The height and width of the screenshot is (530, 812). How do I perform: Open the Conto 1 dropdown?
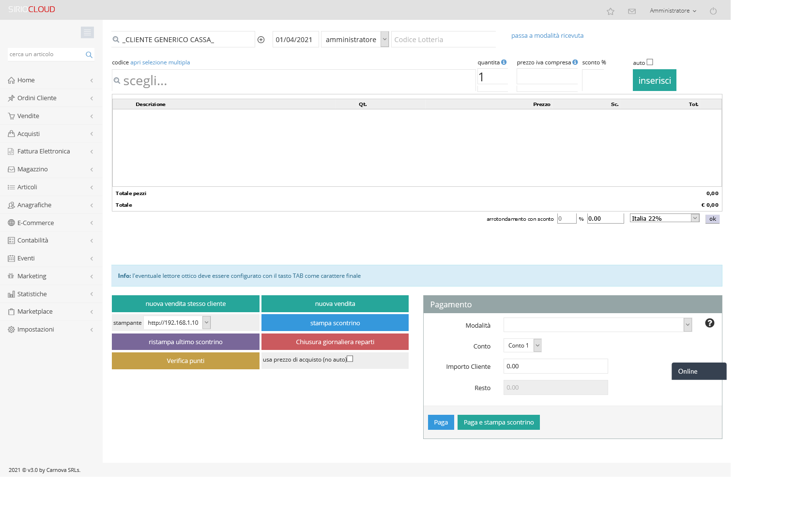coord(522,345)
